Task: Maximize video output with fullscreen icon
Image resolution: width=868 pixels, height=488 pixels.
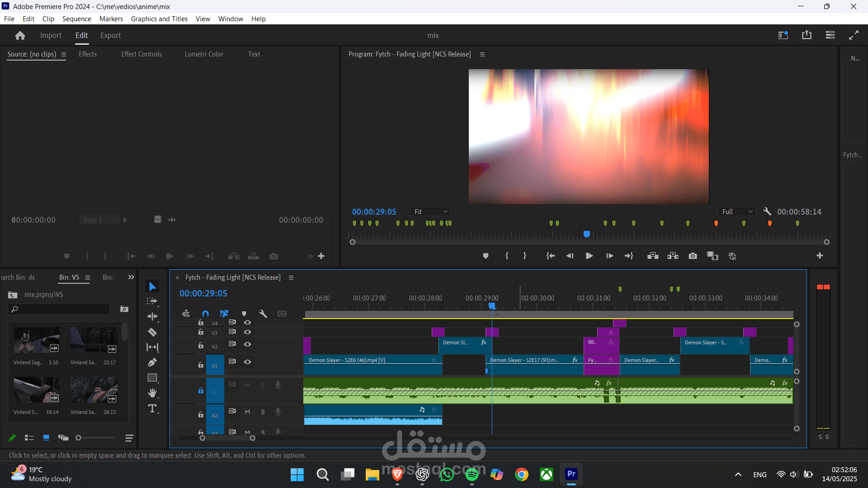Action: point(854,35)
